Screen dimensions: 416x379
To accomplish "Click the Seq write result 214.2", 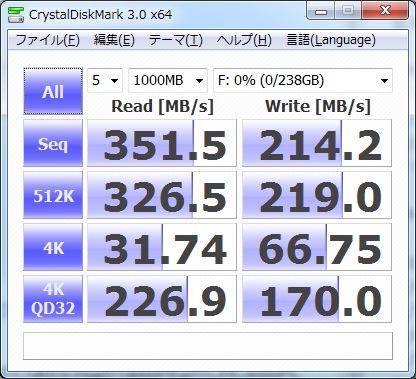I will [317, 143].
